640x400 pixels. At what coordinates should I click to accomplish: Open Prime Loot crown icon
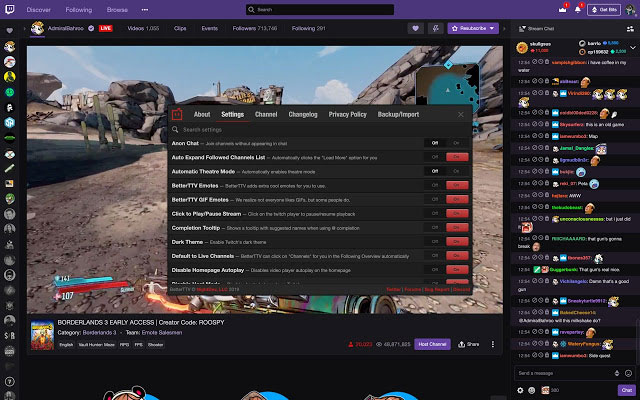coord(562,9)
